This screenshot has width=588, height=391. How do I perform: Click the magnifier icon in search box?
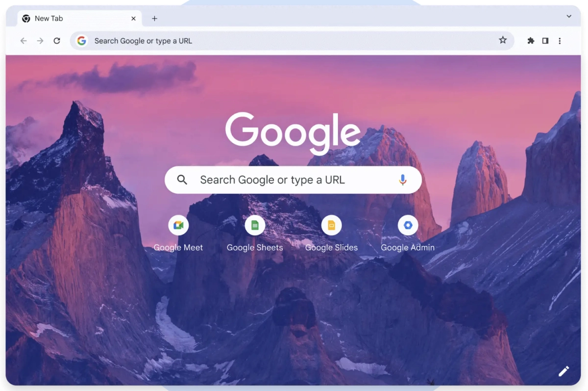(182, 180)
